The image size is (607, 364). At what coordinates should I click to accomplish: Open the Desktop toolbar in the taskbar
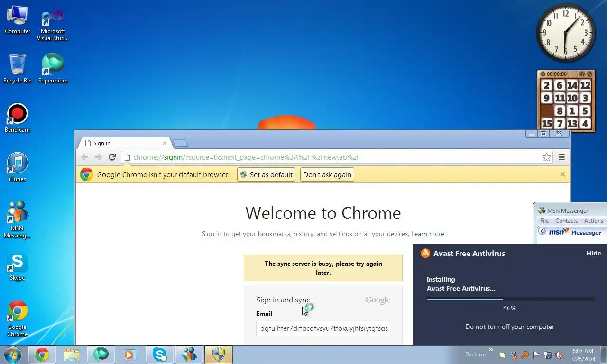(x=475, y=355)
